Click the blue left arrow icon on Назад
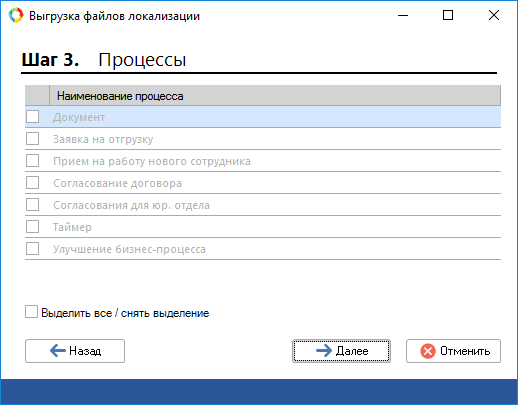Viewport: 518px width, 405px height. [58, 351]
